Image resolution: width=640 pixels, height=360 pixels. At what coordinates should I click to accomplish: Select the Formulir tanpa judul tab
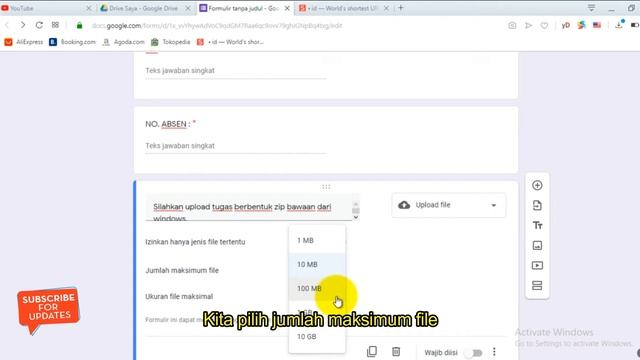coord(245,8)
